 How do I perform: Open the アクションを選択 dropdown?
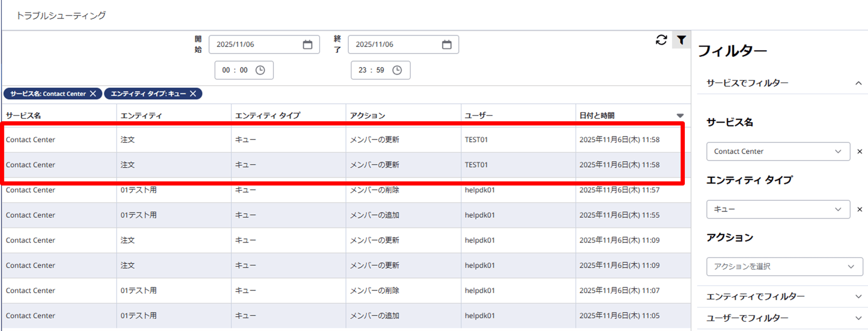[784, 267]
